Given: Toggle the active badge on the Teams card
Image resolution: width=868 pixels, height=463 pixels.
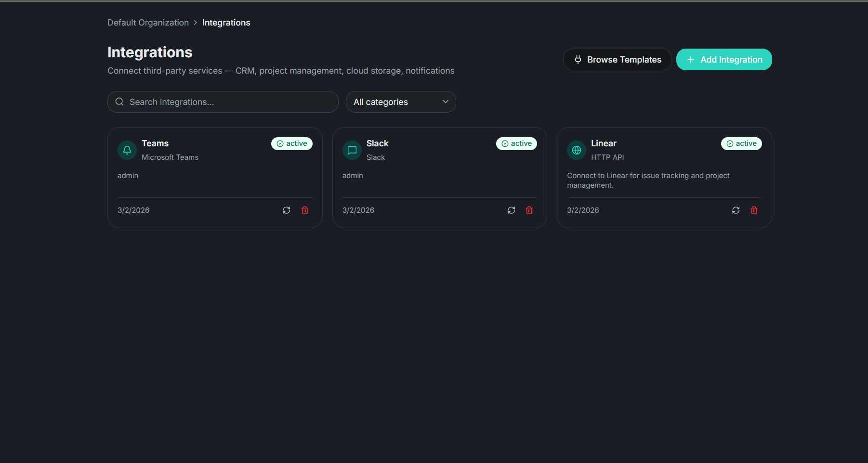Looking at the screenshot, I should pyautogui.click(x=291, y=143).
